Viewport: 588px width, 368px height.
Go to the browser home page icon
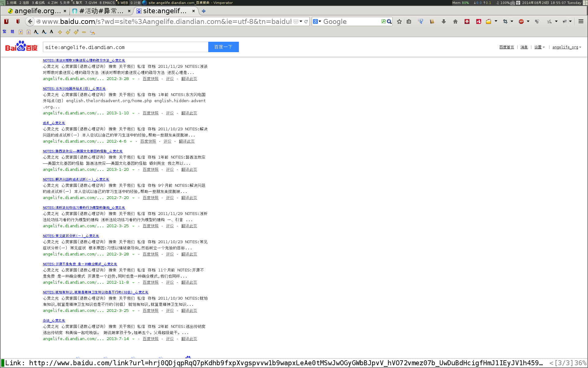click(455, 21)
